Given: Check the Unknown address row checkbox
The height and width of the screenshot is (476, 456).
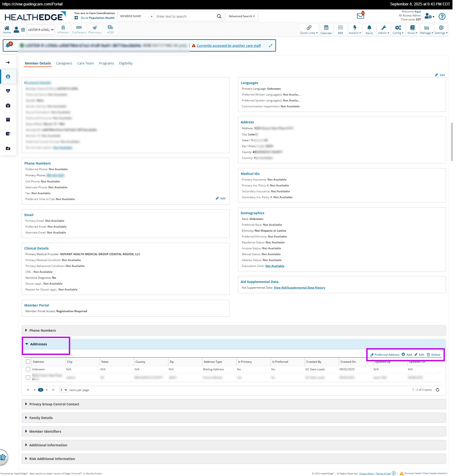Looking at the screenshot, I should (x=28, y=369).
